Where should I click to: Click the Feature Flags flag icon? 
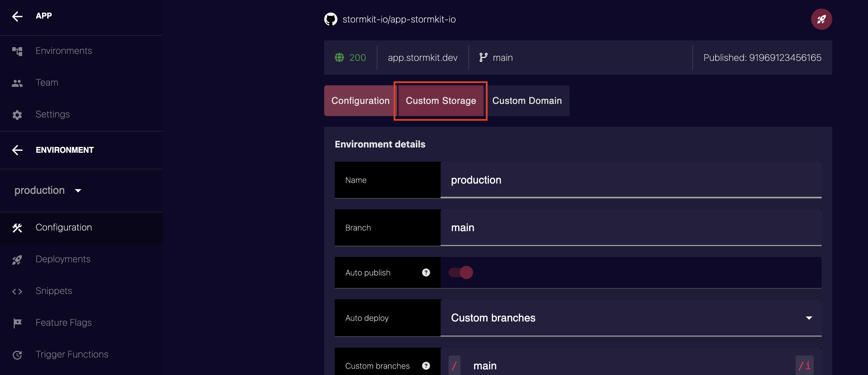tap(17, 323)
